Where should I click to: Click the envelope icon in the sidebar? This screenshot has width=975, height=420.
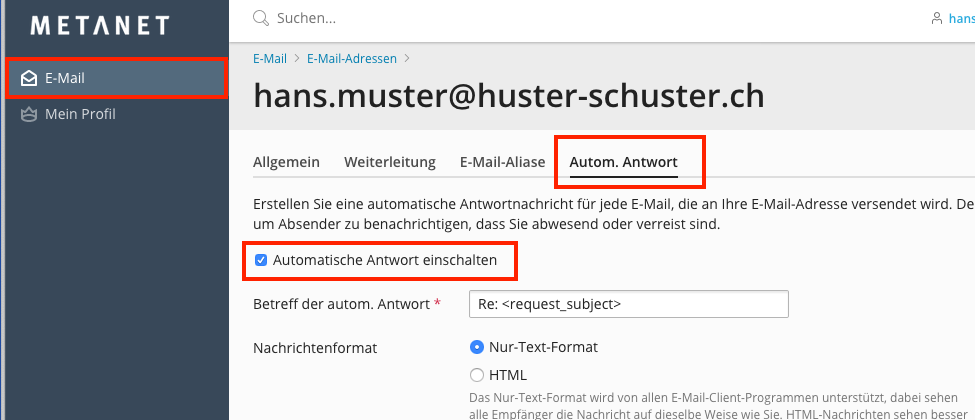(29, 78)
